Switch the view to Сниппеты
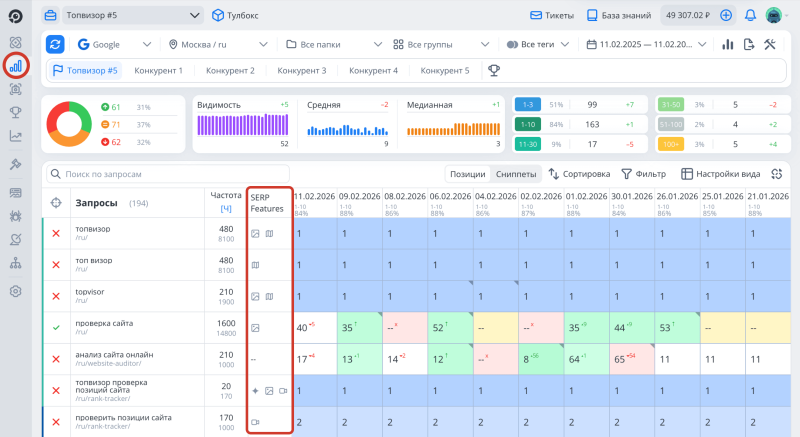This screenshot has height=437, width=800. (x=516, y=174)
